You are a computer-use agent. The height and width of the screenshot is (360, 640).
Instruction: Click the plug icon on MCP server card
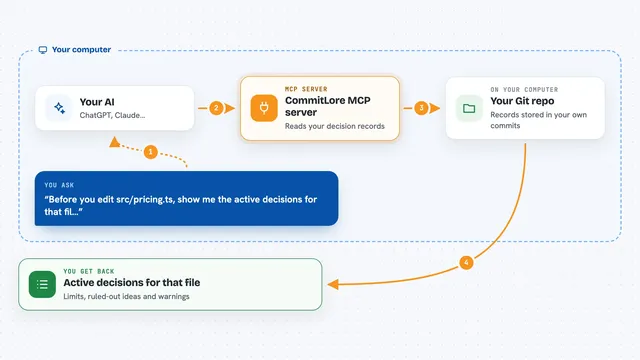264,108
